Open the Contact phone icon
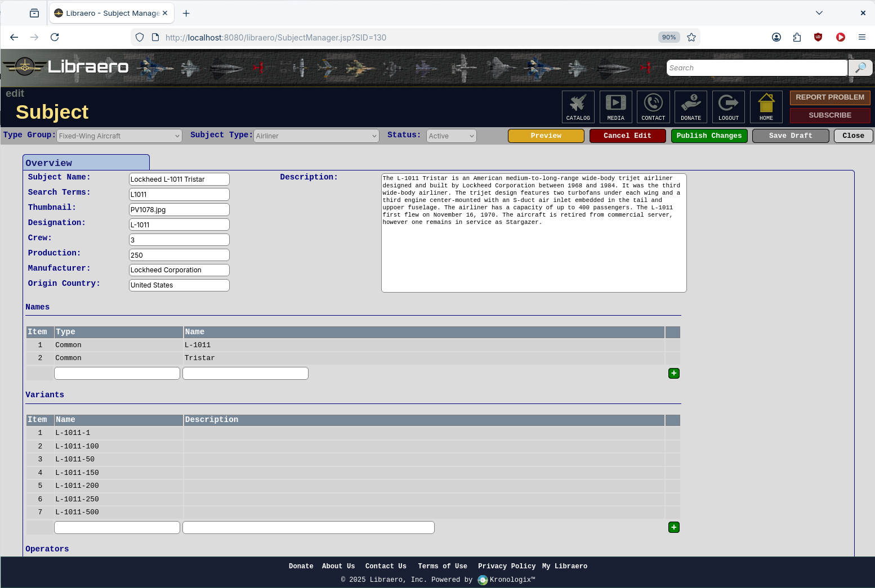This screenshot has width=875, height=588. click(653, 106)
